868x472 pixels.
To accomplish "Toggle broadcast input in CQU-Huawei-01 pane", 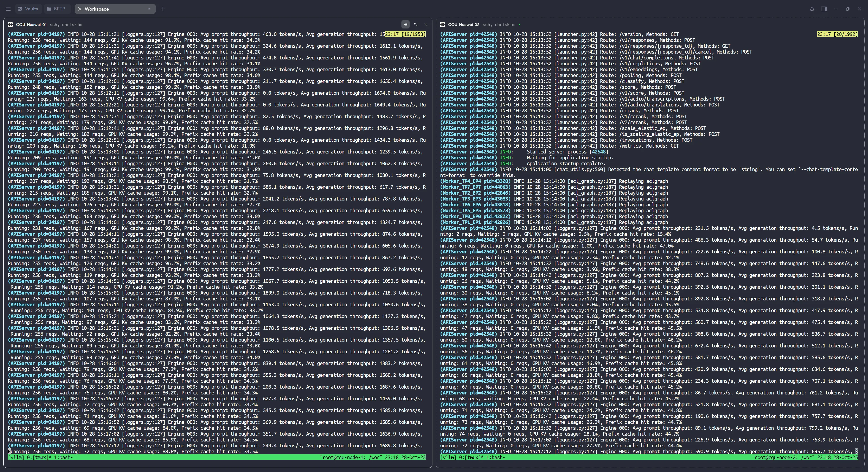I will click(405, 25).
